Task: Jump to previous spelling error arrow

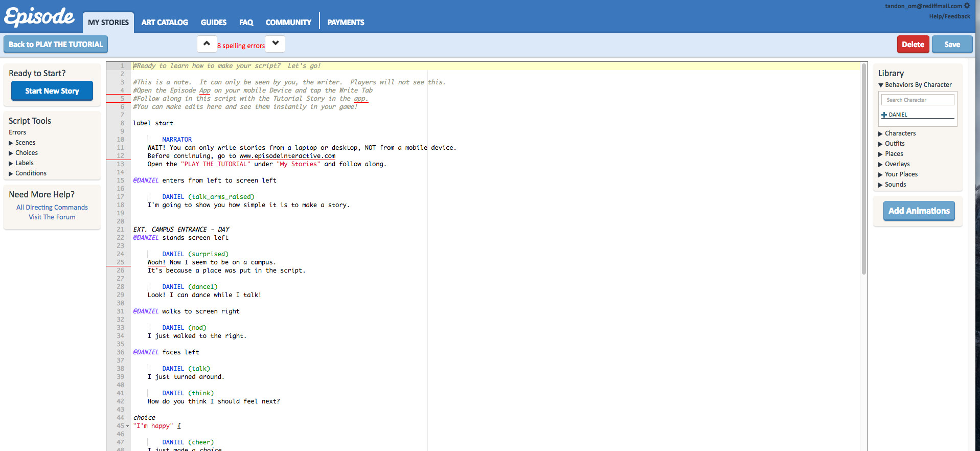Action: pos(207,44)
